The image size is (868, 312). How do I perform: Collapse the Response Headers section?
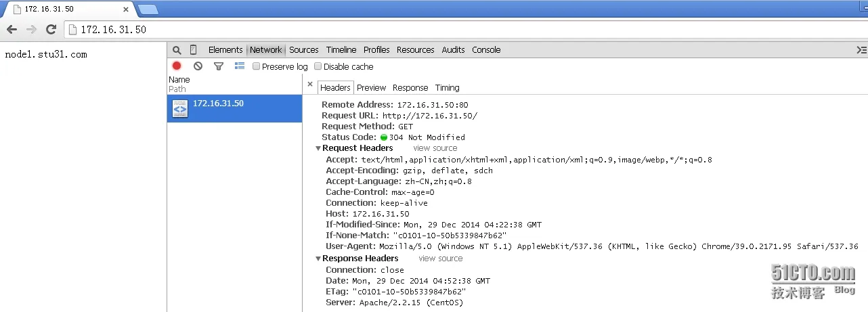point(318,259)
